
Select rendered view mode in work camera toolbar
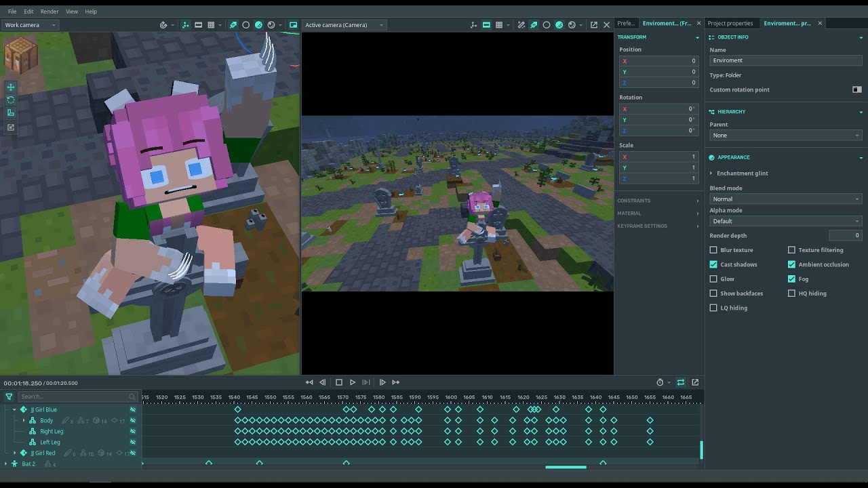click(271, 25)
